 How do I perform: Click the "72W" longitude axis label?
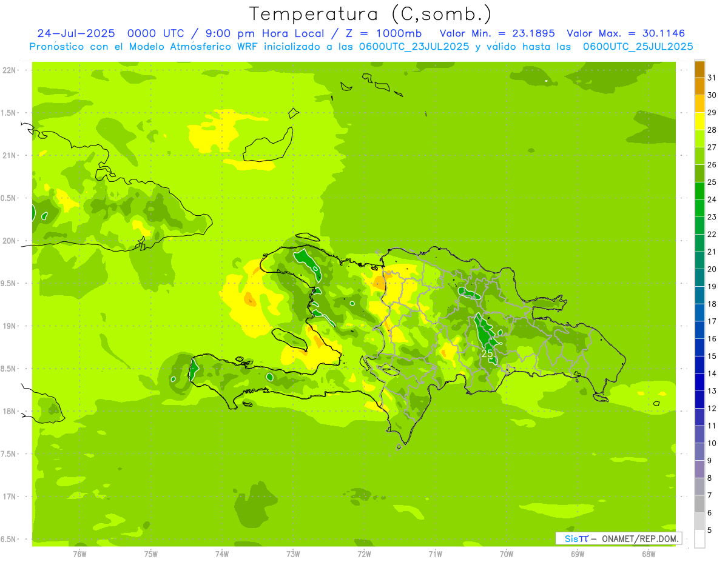[364, 554]
